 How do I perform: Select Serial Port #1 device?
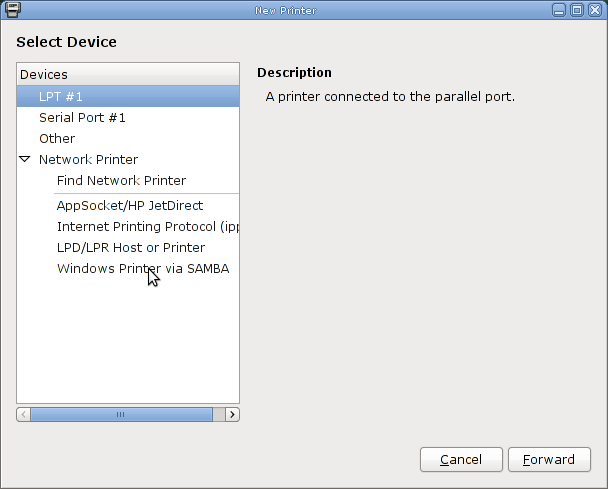pos(128,117)
